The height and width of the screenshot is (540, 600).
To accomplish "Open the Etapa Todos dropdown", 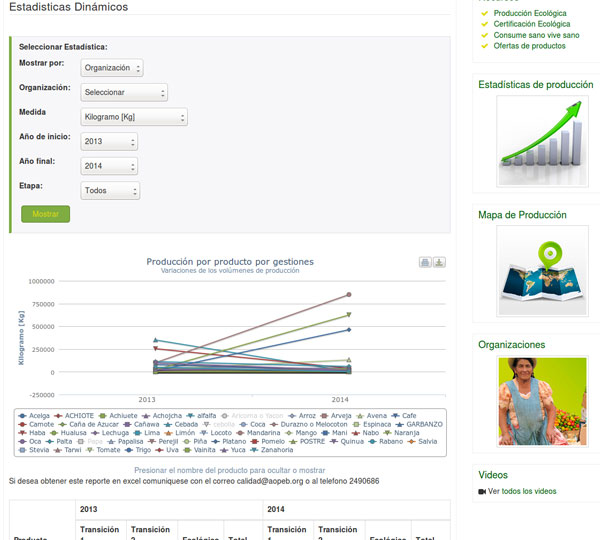I will (110, 191).
